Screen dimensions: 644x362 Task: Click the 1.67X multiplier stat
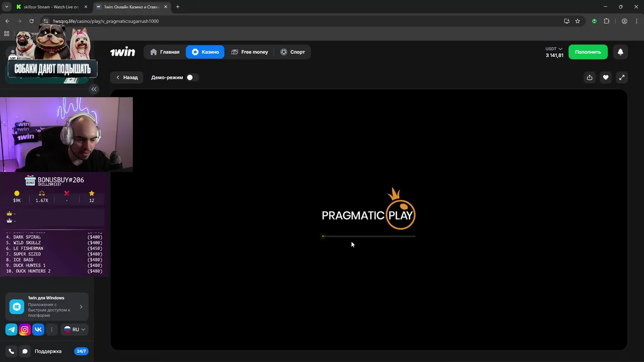point(42,197)
